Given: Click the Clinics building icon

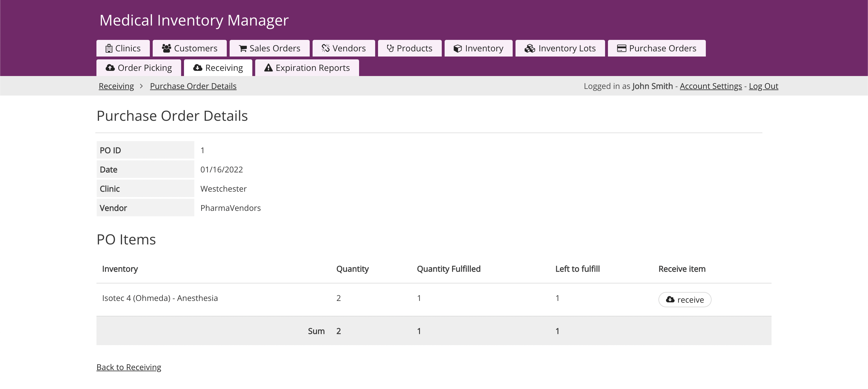Looking at the screenshot, I should coord(109,48).
